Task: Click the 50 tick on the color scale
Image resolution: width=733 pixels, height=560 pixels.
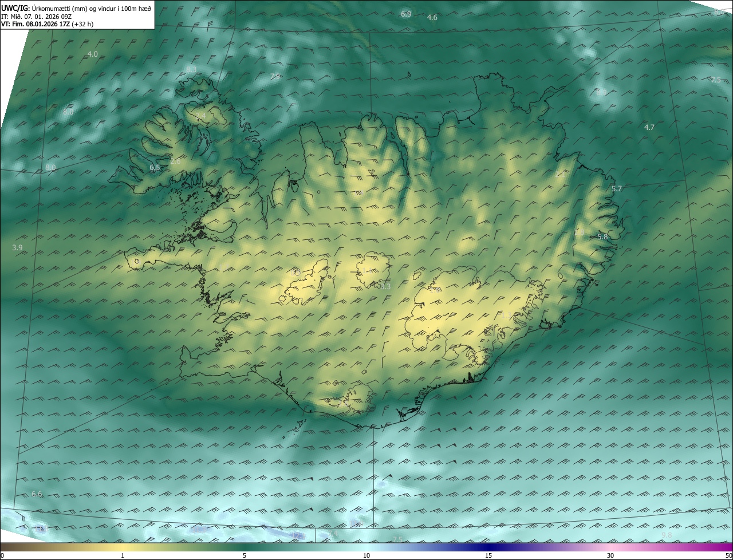Action: [x=728, y=555]
